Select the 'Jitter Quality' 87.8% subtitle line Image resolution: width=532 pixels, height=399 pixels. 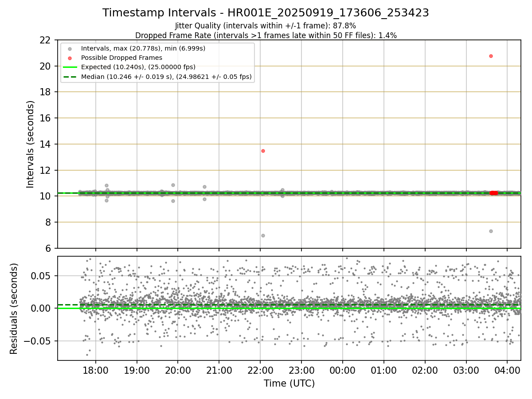click(x=266, y=26)
